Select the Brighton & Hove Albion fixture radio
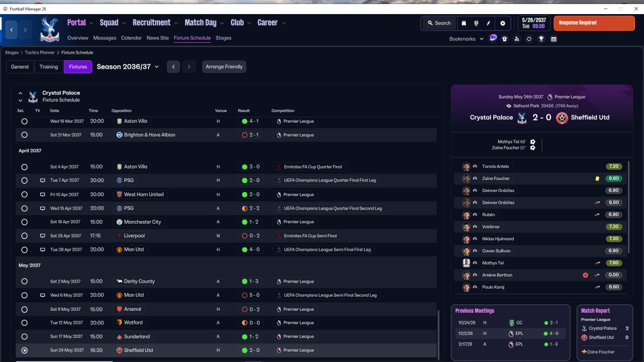Viewport: 644px width, 362px height. [24, 135]
